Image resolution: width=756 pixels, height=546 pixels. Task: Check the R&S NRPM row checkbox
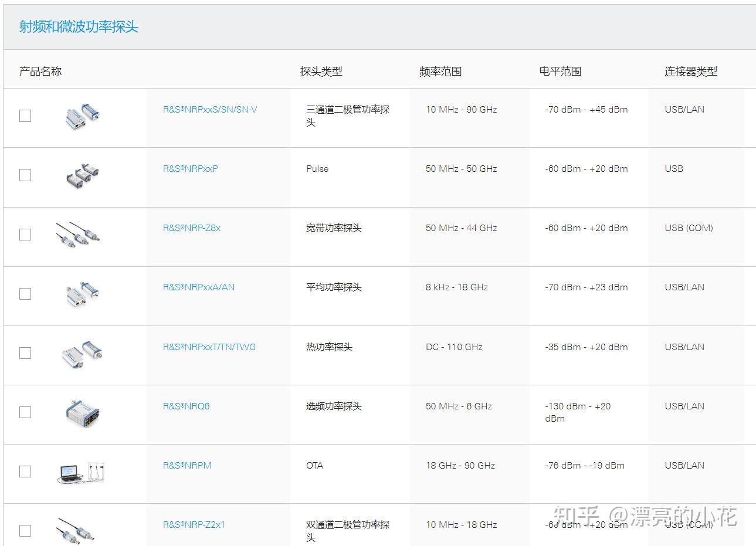click(25, 471)
